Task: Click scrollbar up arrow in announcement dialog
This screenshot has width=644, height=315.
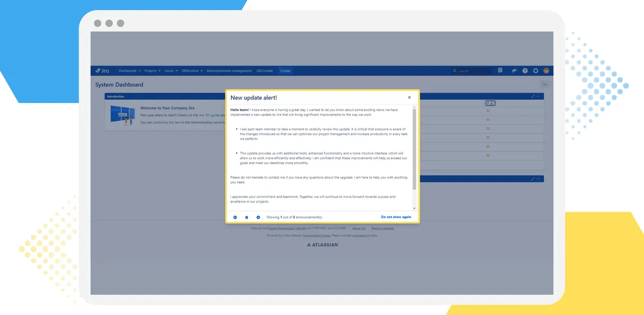Action: tap(414, 107)
